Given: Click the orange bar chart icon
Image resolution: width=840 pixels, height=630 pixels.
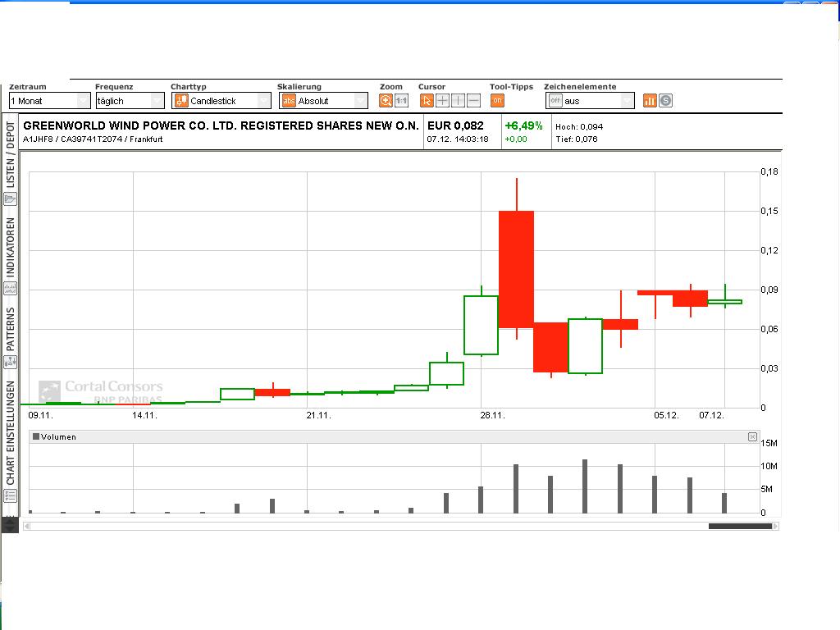Looking at the screenshot, I should pyautogui.click(x=650, y=101).
